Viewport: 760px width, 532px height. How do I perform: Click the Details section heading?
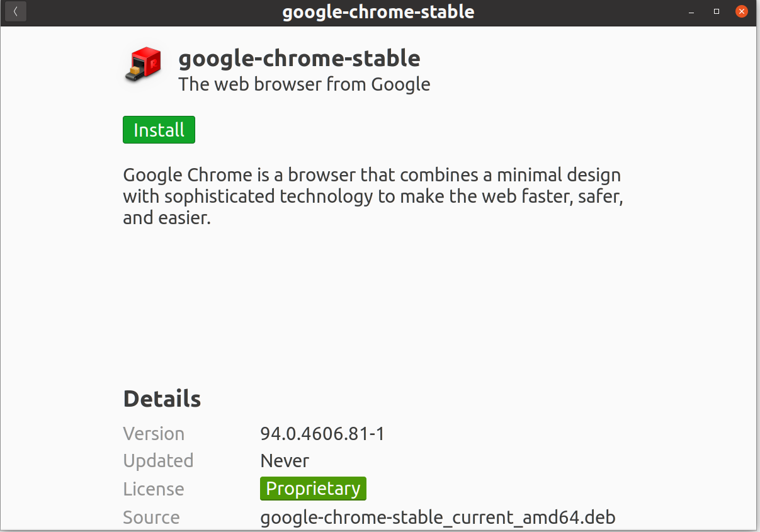162,399
